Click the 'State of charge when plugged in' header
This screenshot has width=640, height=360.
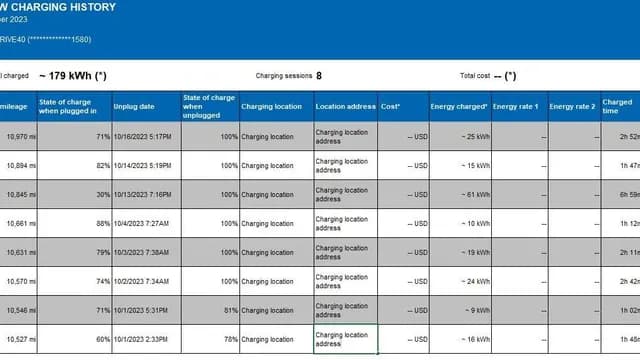point(74,107)
